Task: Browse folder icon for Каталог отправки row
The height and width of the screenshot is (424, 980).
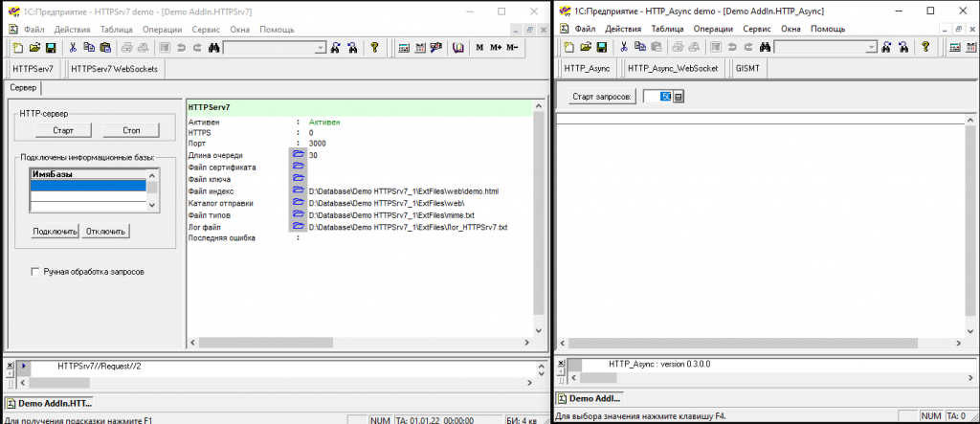Action: click(x=298, y=203)
